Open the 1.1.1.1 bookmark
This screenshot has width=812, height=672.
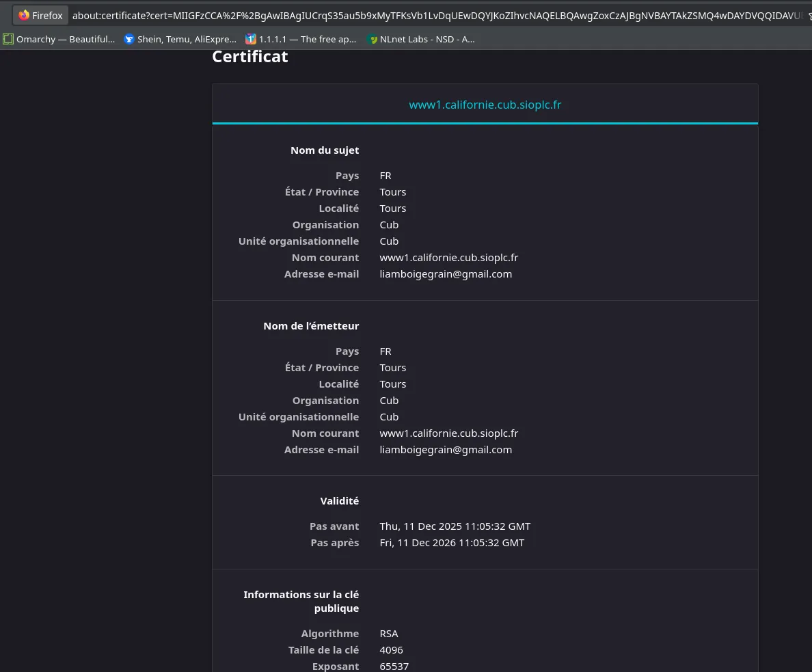click(301, 40)
